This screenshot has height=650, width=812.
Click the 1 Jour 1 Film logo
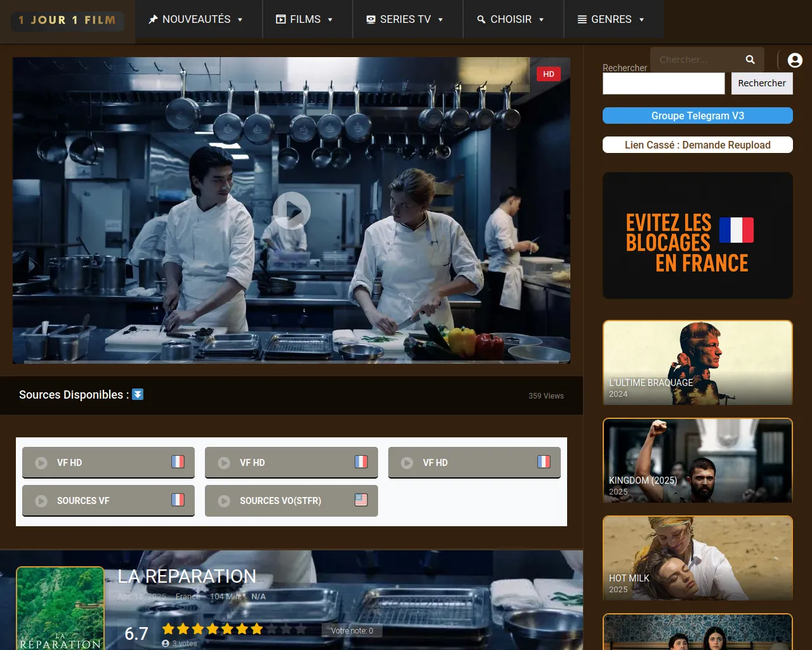(67, 20)
